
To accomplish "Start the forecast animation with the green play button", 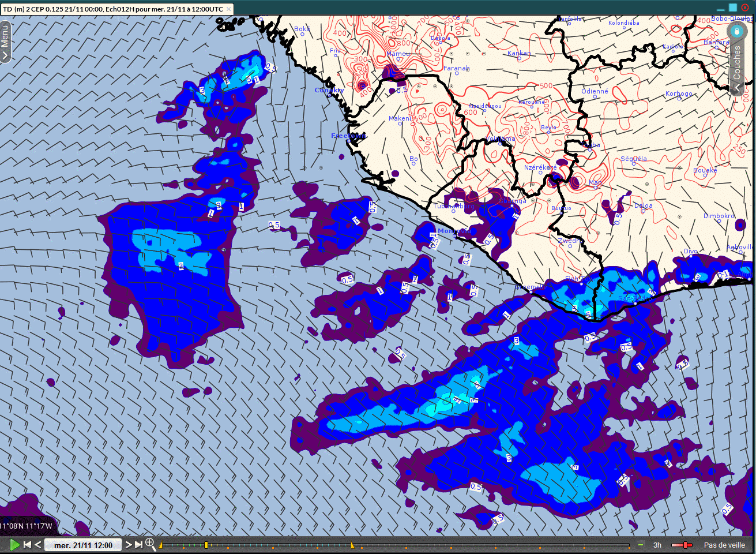I will (14, 544).
